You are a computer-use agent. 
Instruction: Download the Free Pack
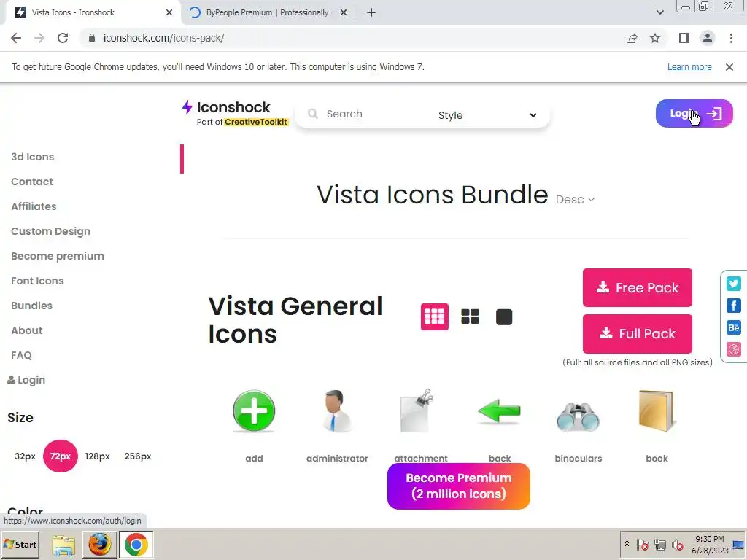(638, 287)
